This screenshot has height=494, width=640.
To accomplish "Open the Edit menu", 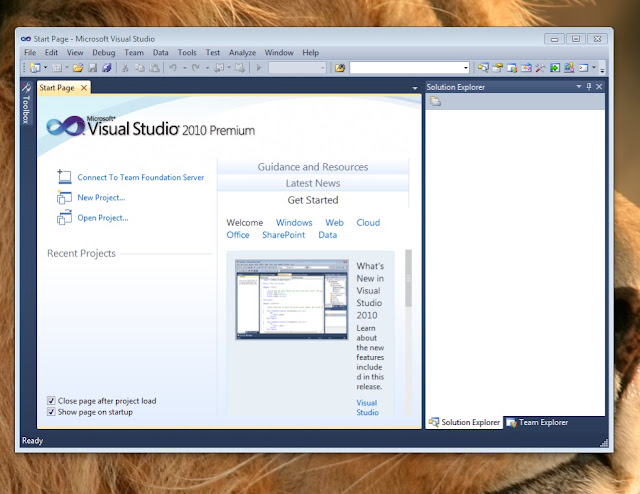I will pyautogui.click(x=51, y=53).
